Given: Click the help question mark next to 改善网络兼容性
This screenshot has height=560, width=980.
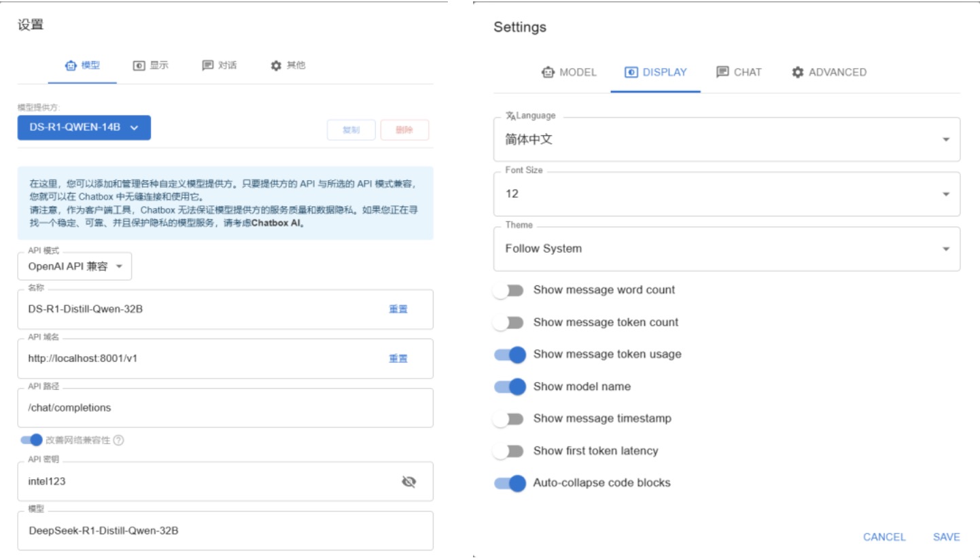Looking at the screenshot, I should [118, 440].
